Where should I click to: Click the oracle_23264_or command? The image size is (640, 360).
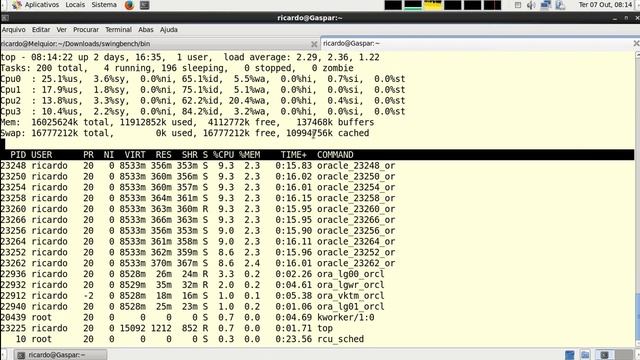click(x=356, y=242)
